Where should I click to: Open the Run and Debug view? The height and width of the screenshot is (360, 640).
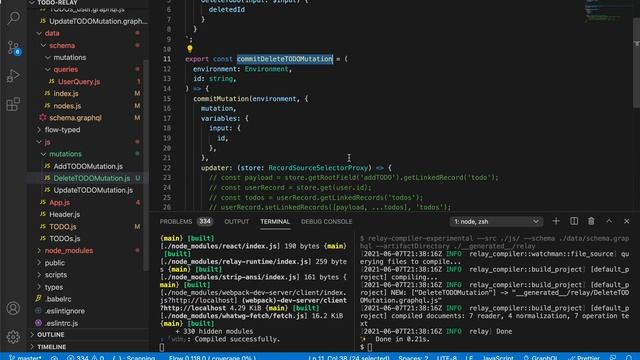(13, 76)
